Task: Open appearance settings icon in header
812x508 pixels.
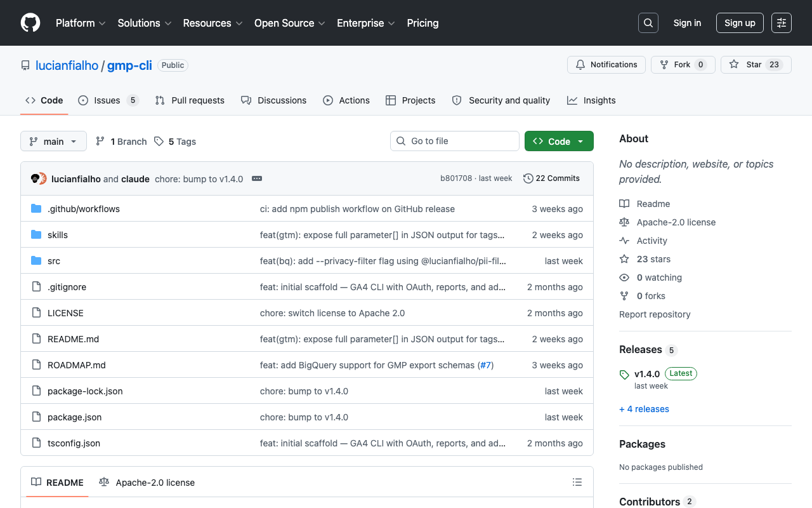Action: click(x=782, y=23)
